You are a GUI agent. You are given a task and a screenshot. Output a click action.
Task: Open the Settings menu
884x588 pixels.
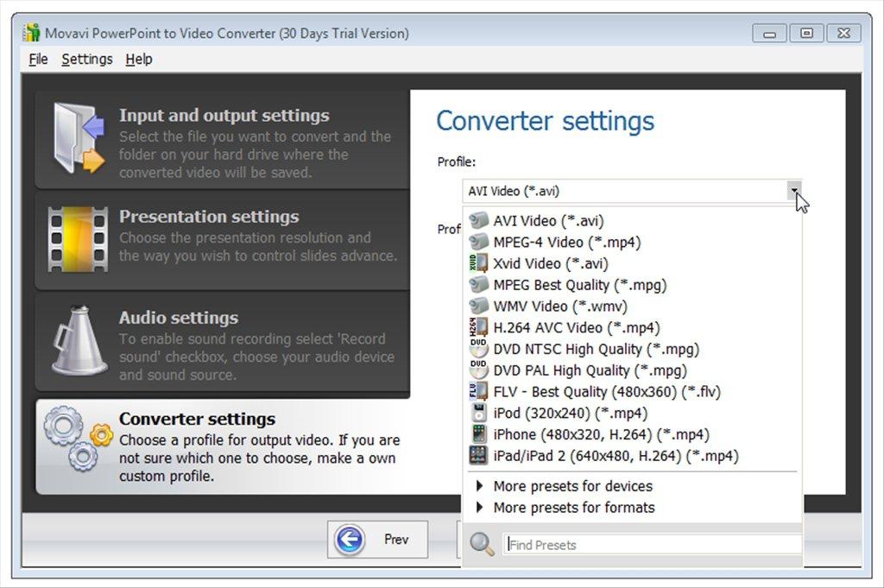(86, 59)
